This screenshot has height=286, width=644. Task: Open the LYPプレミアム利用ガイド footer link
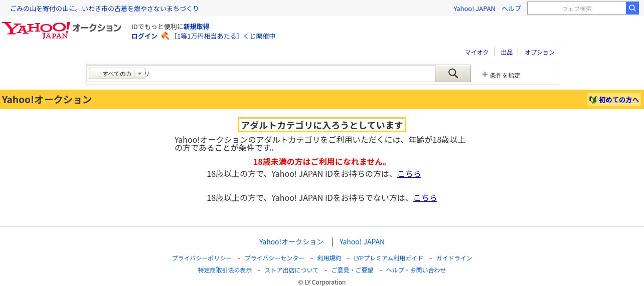[x=389, y=258]
